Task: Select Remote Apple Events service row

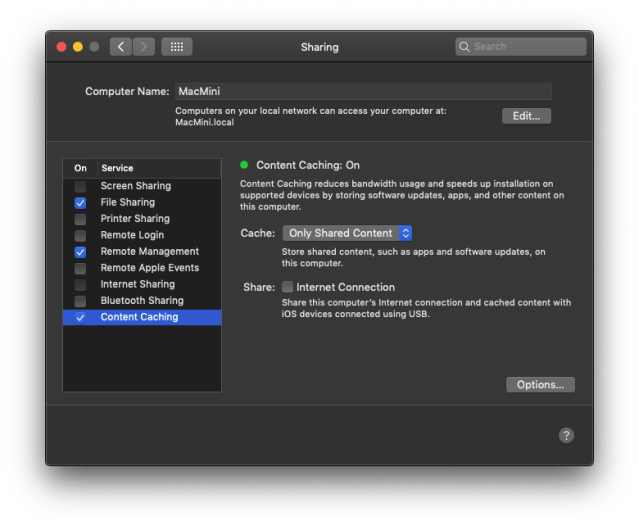Action: pyautogui.click(x=149, y=268)
